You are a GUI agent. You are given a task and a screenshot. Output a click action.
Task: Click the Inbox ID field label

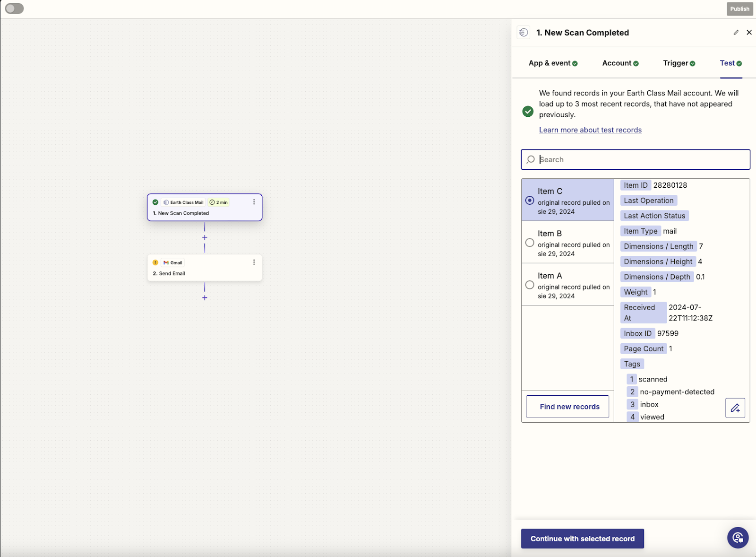637,333
